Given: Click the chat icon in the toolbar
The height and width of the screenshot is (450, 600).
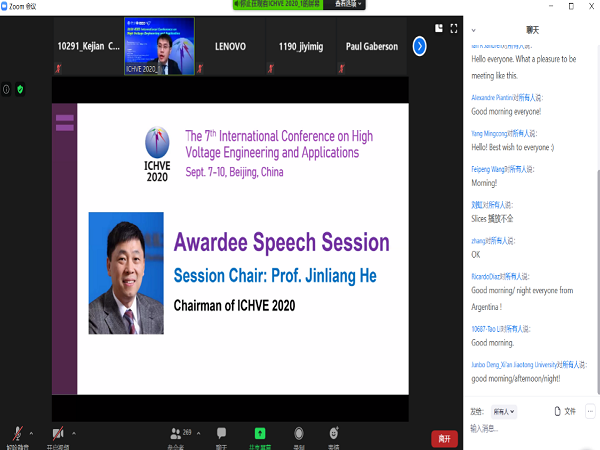Looking at the screenshot, I should click(221, 433).
